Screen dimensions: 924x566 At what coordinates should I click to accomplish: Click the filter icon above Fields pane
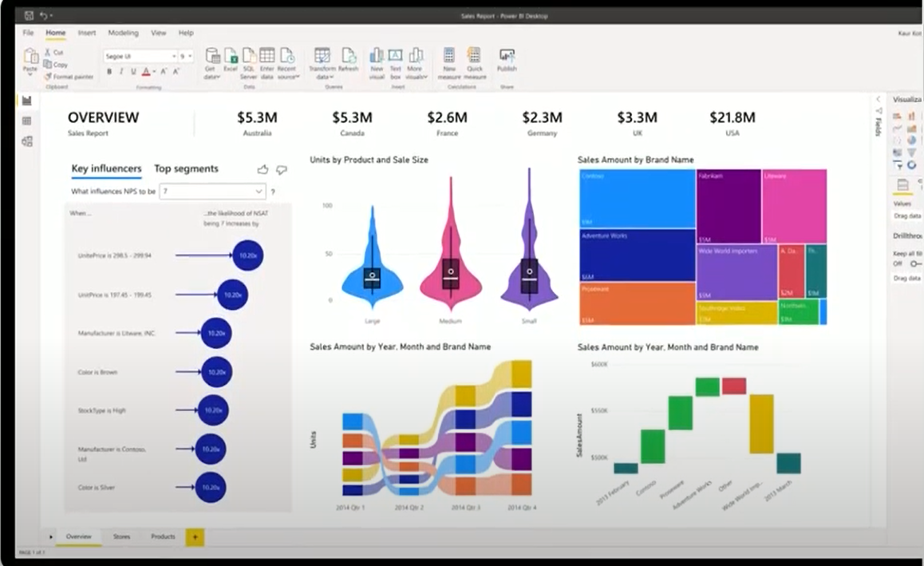(879, 111)
